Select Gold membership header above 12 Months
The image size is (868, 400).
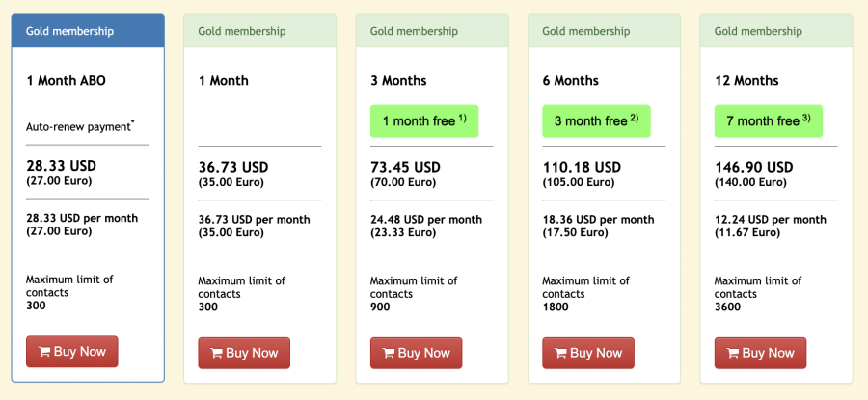click(x=776, y=31)
